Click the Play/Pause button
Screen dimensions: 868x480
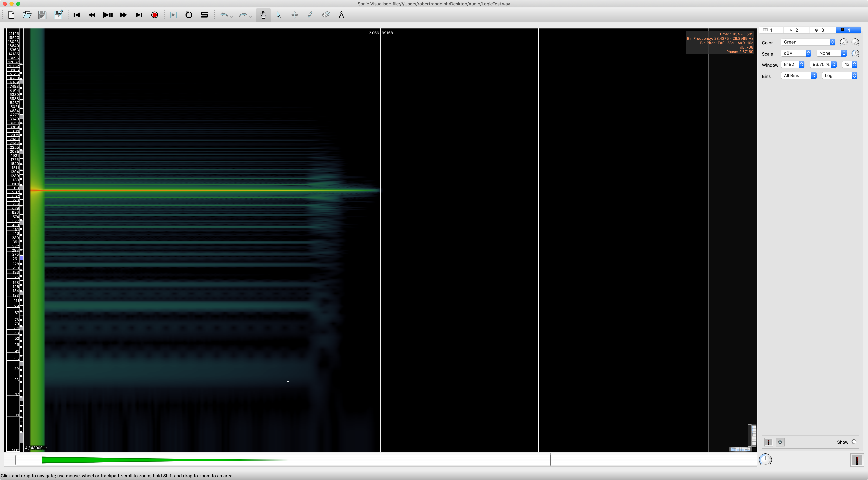[x=108, y=15]
